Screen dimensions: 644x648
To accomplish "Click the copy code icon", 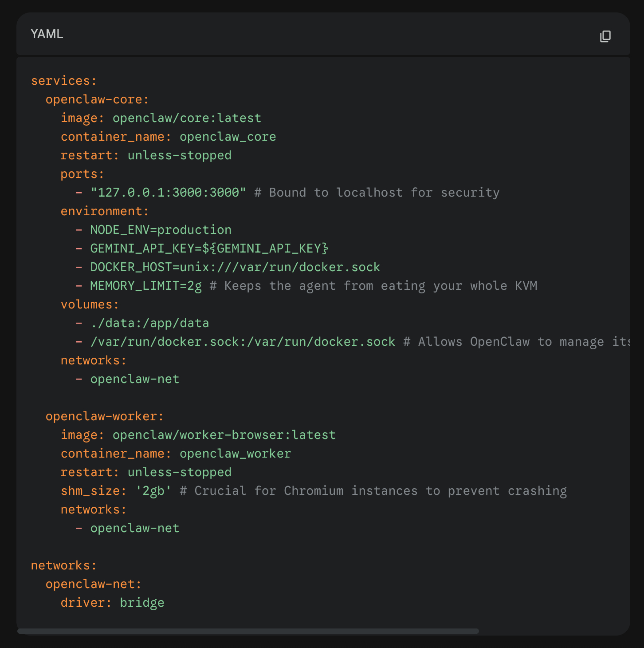I will coord(605,36).
